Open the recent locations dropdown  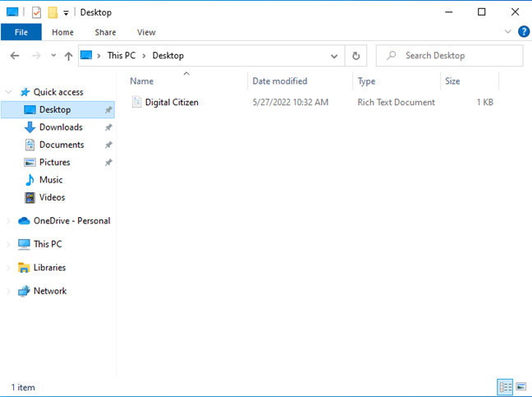coord(53,56)
